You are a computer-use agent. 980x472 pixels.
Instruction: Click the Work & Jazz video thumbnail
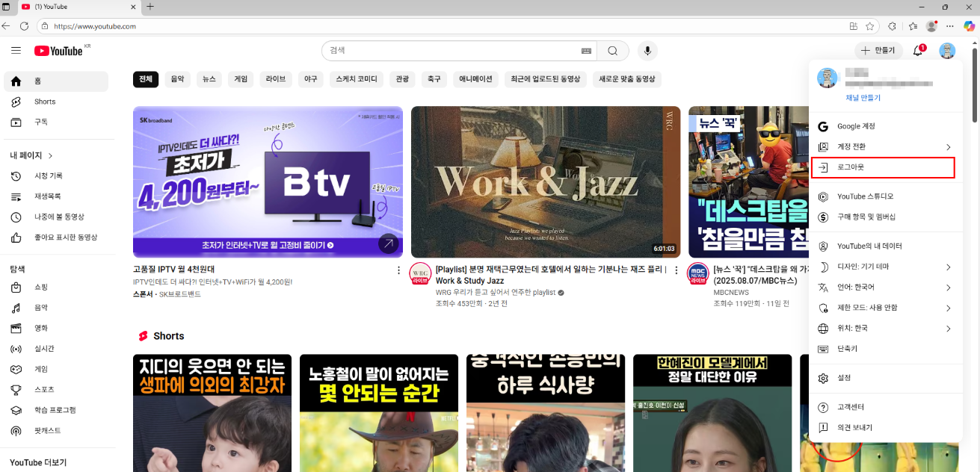coord(545,181)
